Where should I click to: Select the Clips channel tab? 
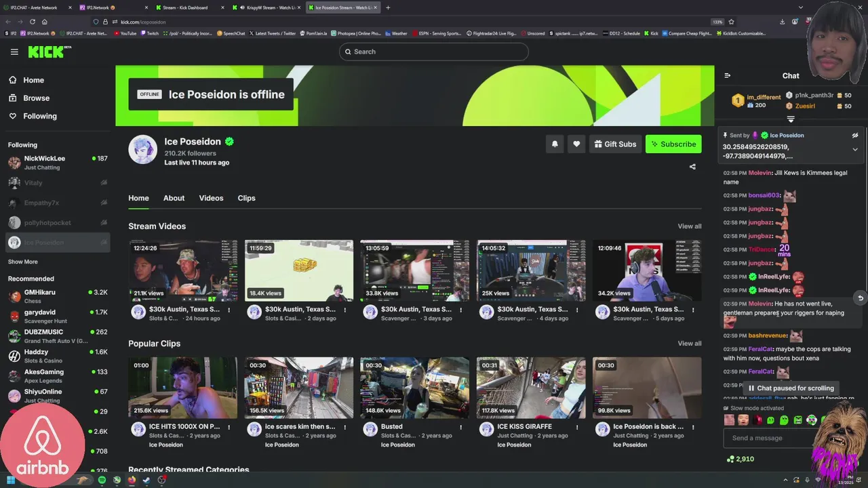(246, 198)
